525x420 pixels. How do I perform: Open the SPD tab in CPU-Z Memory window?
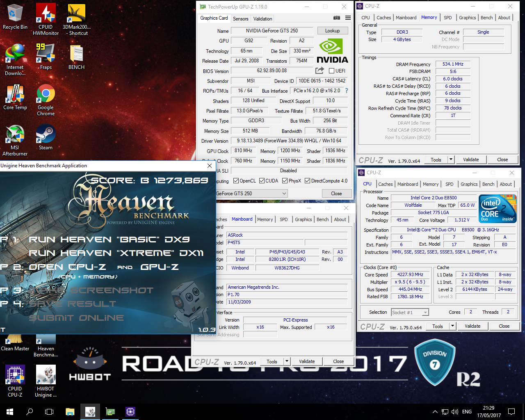click(448, 18)
